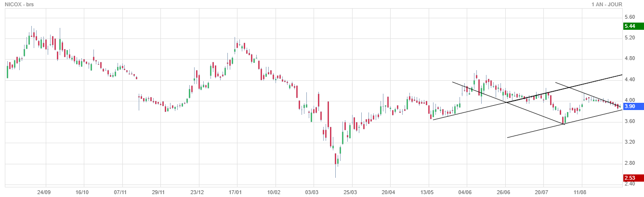
Task: Click the 4.40 price level label
Action: pos(629,79)
